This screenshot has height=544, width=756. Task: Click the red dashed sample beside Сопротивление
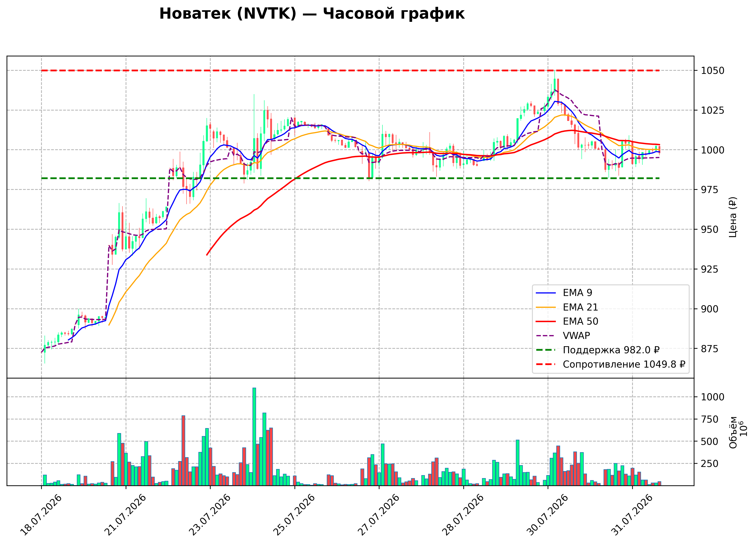coord(546,365)
